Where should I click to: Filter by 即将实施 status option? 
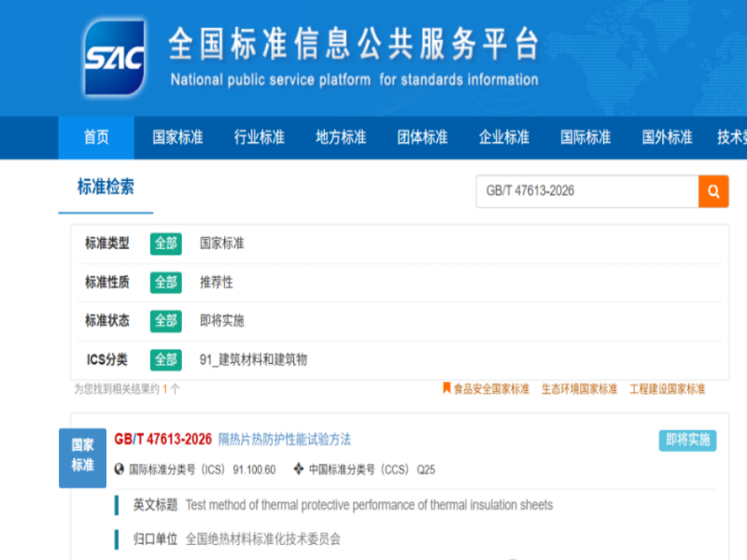(222, 321)
